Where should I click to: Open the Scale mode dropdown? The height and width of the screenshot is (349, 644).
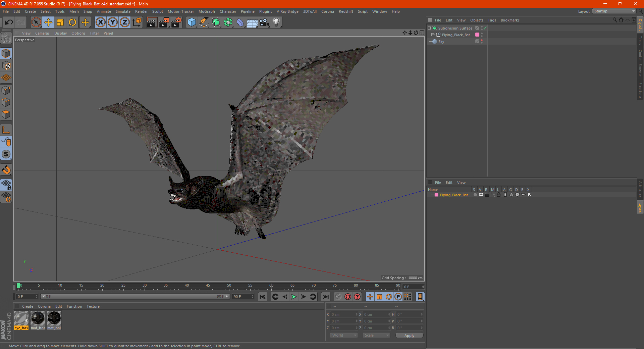pyautogui.click(x=376, y=335)
